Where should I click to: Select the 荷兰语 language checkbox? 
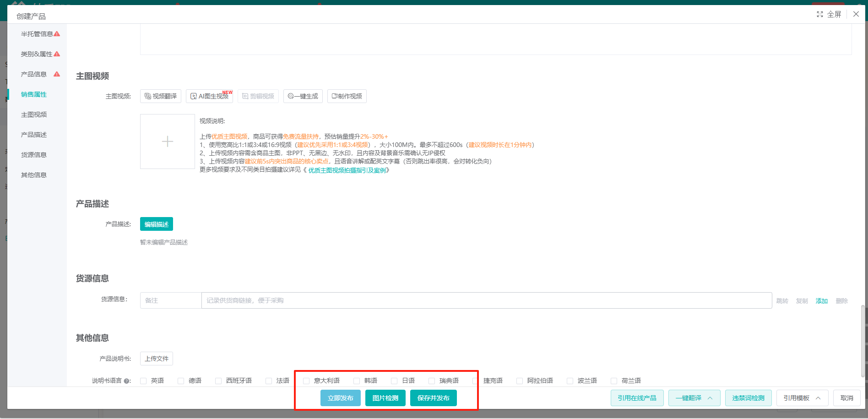(x=614, y=381)
